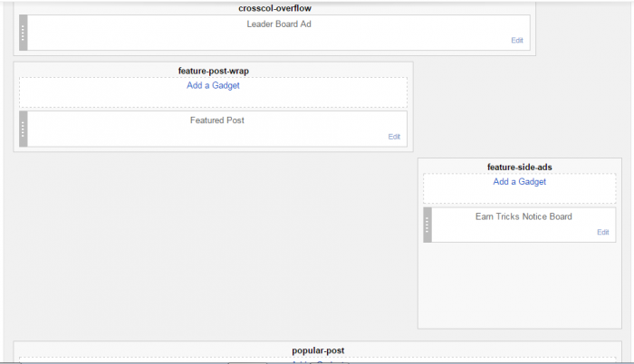Viewport: 634px width, 364px height.
Task: Edit the Leader Board Ad gadget
Action: pyautogui.click(x=517, y=41)
